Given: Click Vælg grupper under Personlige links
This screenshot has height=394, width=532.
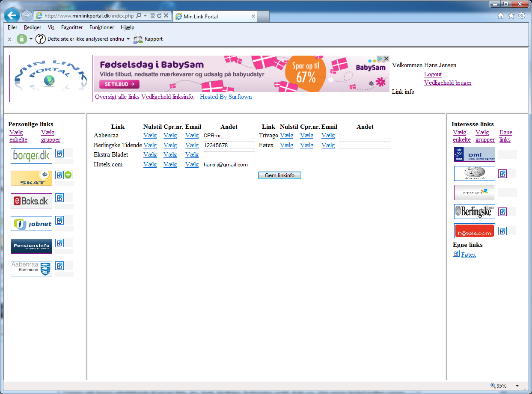Looking at the screenshot, I should [x=51, y=136].
